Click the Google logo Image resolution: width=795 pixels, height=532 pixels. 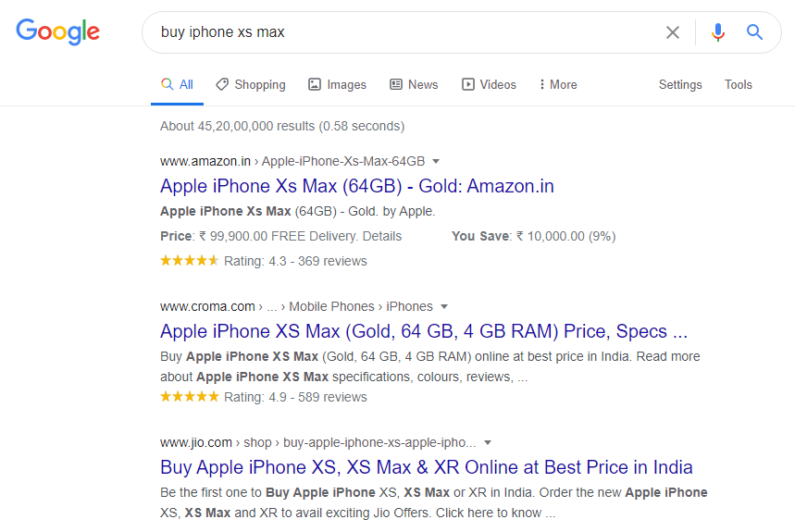57,31
